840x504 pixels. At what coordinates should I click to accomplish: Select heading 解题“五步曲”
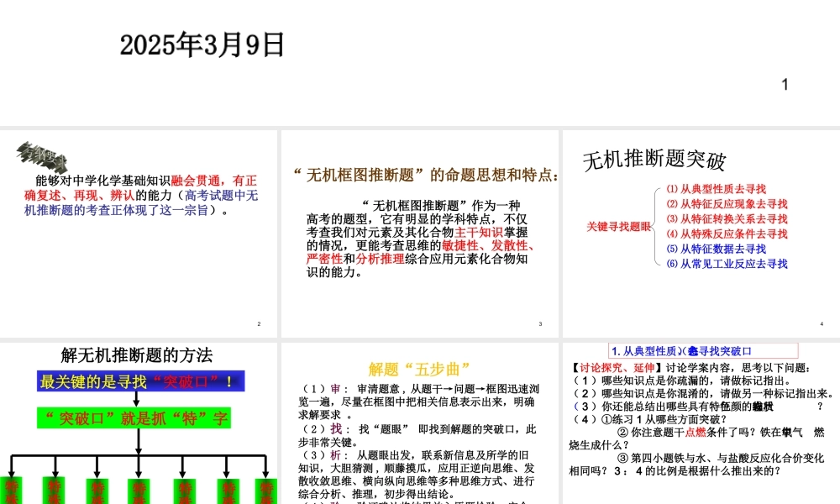click(x=419, y=369)
